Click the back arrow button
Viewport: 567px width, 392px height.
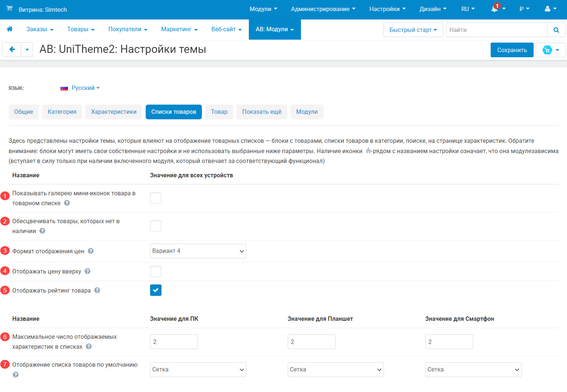(x=12, y=49)
